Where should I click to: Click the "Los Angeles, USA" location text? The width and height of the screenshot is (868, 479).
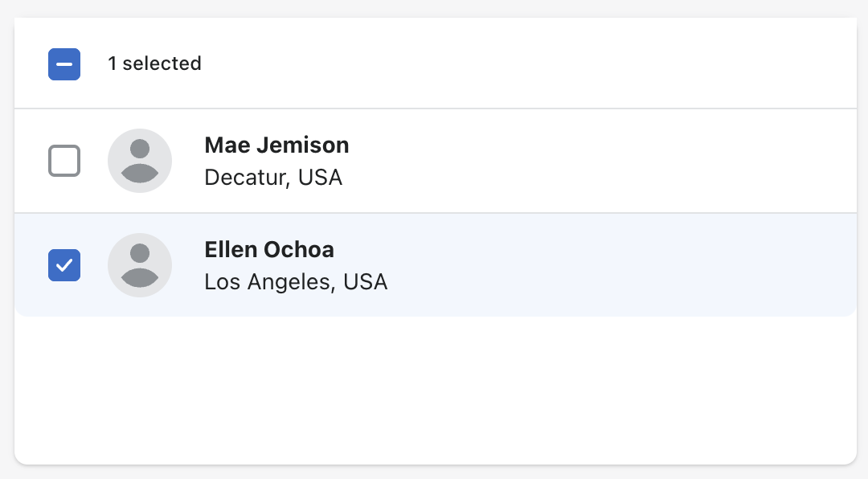[296, 282]
